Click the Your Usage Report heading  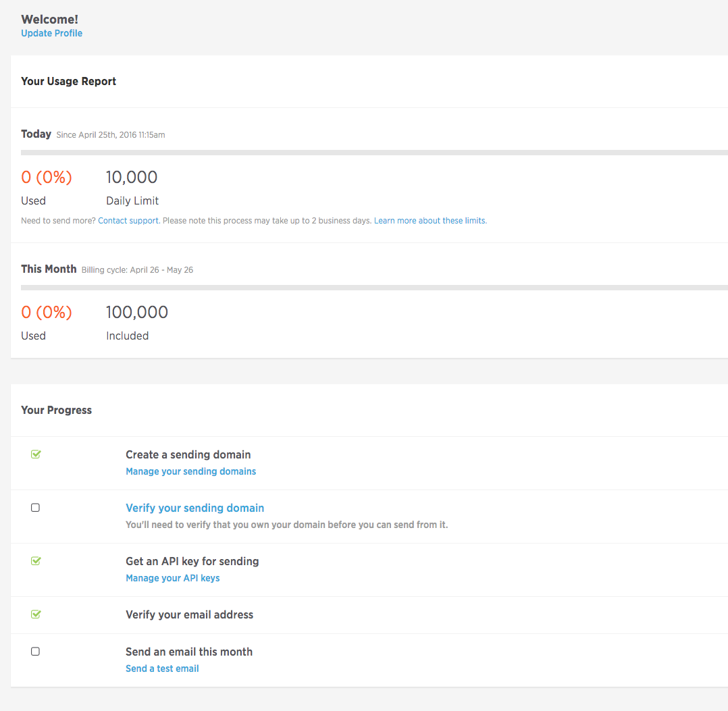pyautogui.click(x=69, y=82)
